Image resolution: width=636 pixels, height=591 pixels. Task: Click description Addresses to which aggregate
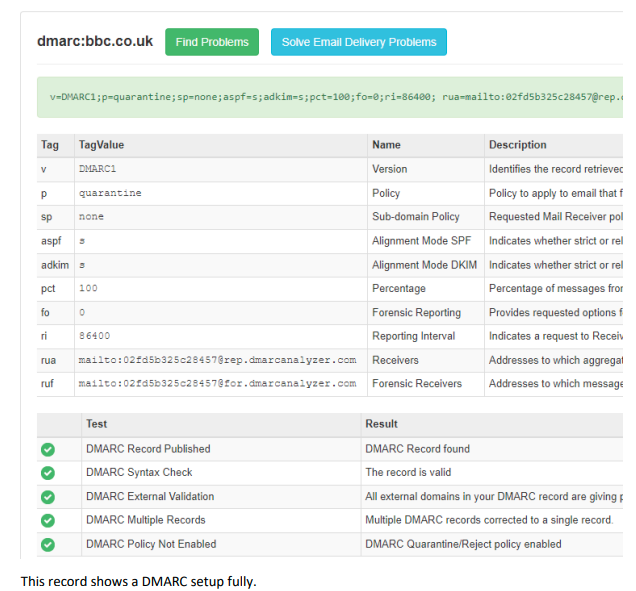pos(556,360)
